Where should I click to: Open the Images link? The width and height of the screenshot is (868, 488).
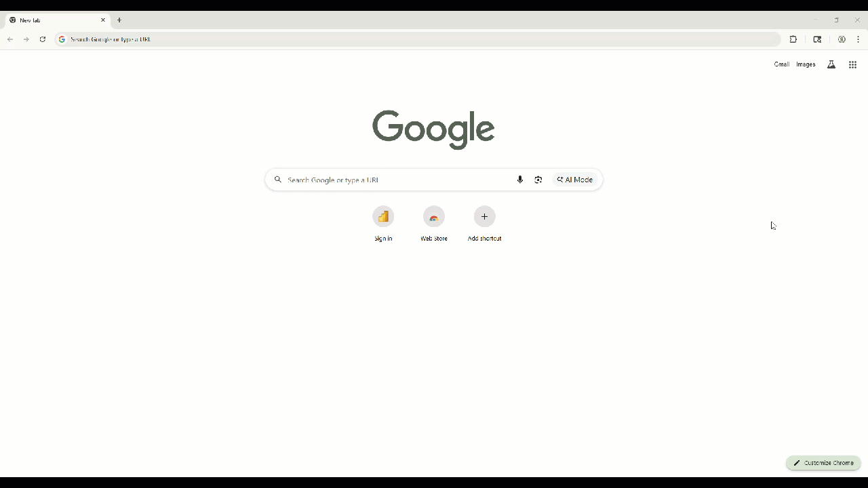click(x=806, y=64)
